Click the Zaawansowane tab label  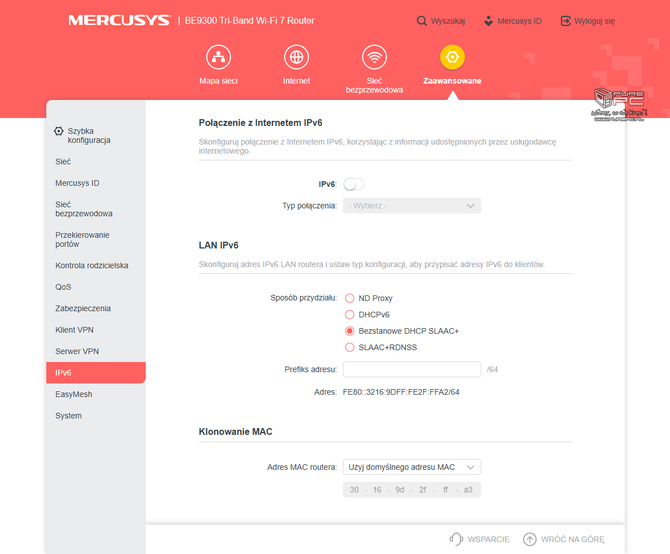(452, 81)
